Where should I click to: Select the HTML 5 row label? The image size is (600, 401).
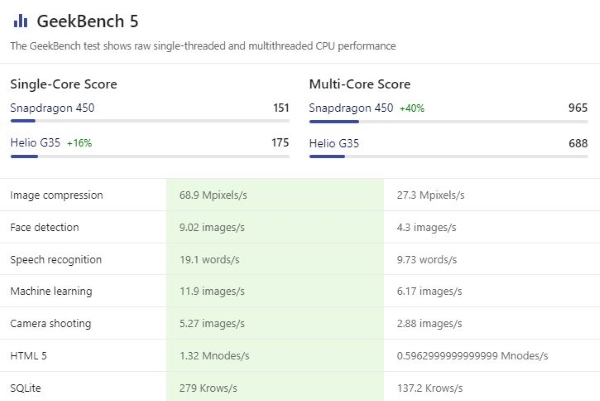point(31,355)
